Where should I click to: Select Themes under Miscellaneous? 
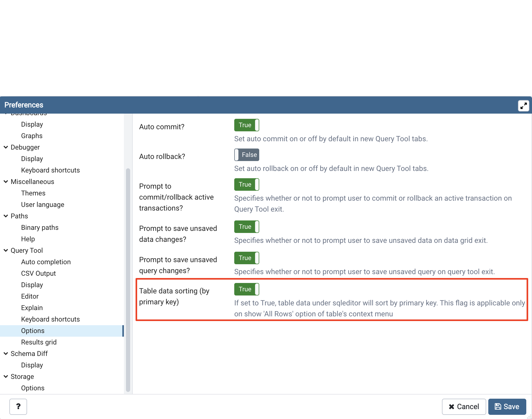pos(33,193)
